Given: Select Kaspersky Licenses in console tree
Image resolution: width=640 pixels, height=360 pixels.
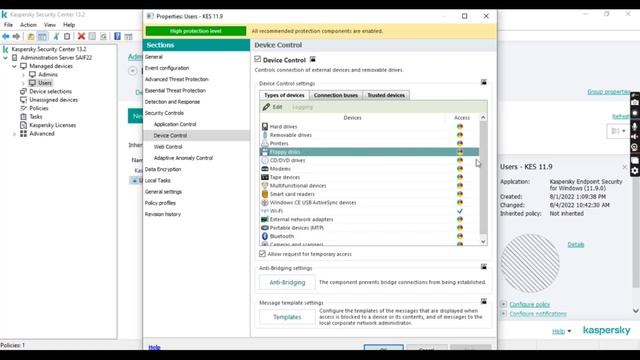Looking at the screenshot, I should [52, 125].
